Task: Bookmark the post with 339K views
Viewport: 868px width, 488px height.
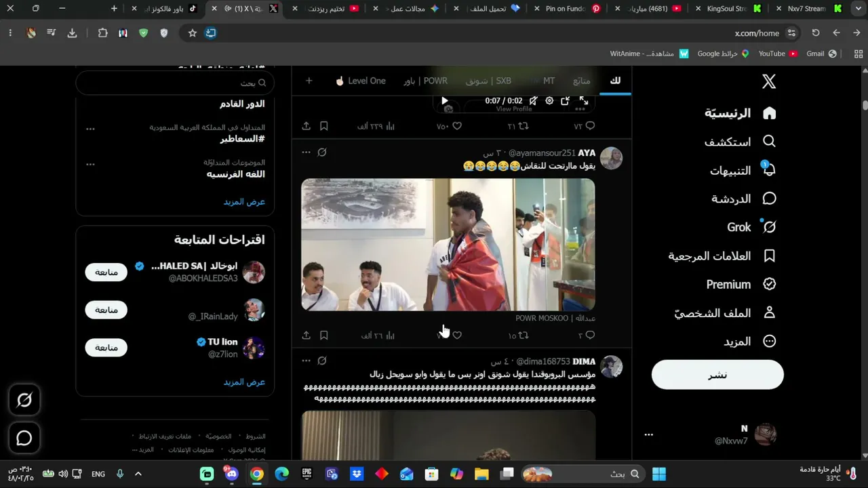Action: pyautogui.click(x=324, y=126)
